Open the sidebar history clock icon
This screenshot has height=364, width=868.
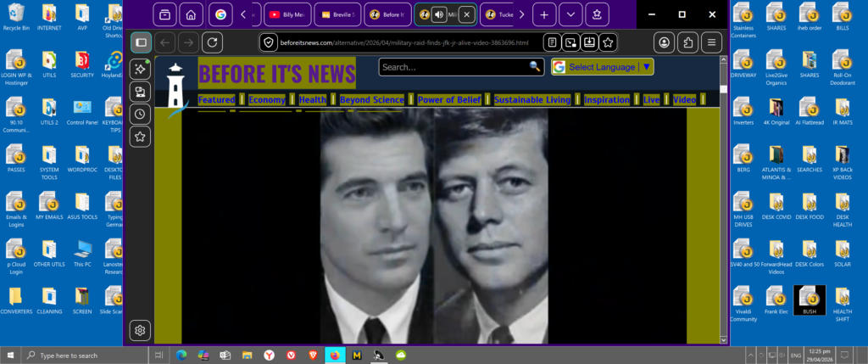click(141, 115)
